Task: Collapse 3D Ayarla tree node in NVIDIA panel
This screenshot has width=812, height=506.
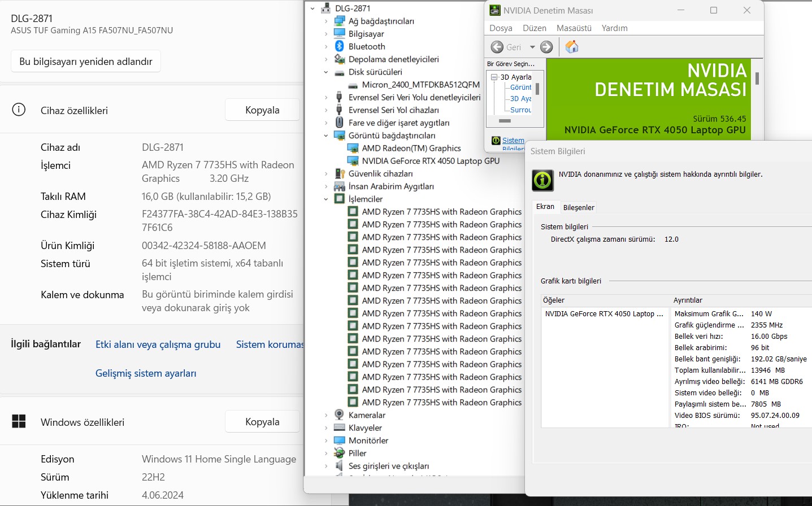Action: (x=494, y=77)
